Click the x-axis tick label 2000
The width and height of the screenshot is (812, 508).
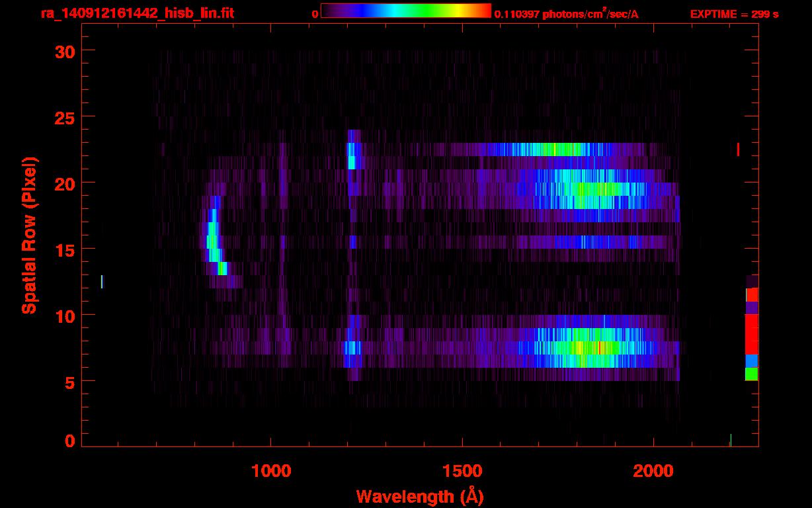click(x=653, y=471)
